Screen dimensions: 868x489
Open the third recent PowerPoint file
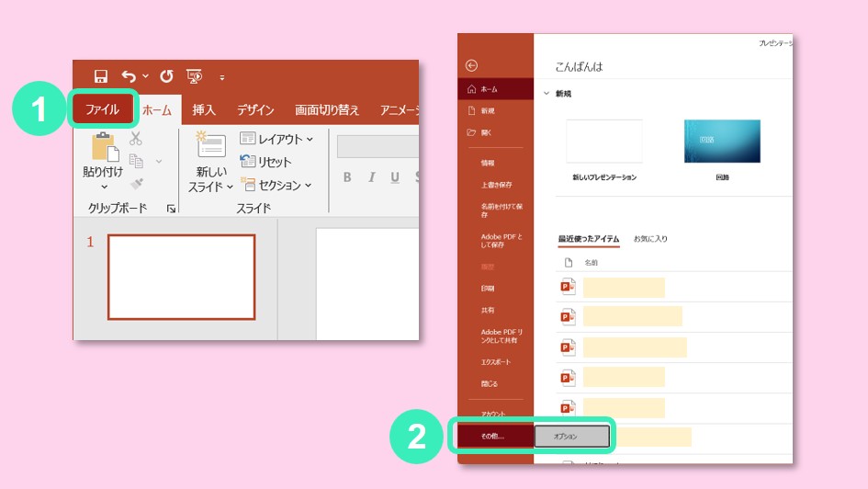click(x=673, y=347)
